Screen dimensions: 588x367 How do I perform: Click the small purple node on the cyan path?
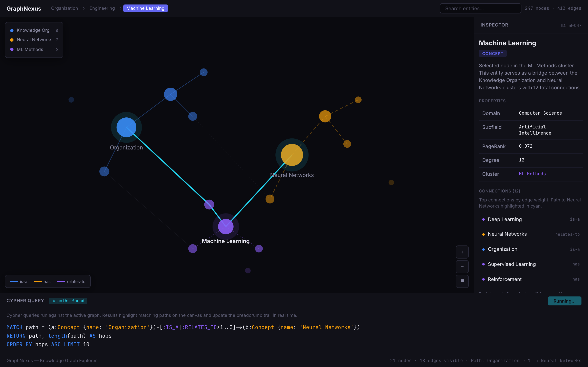pos(209,204)
